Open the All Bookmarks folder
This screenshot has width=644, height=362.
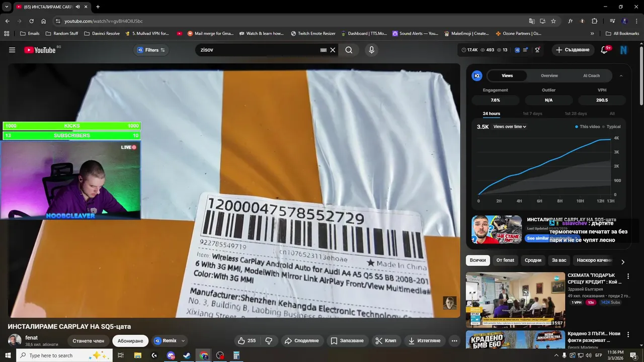[x=622, y=34]
